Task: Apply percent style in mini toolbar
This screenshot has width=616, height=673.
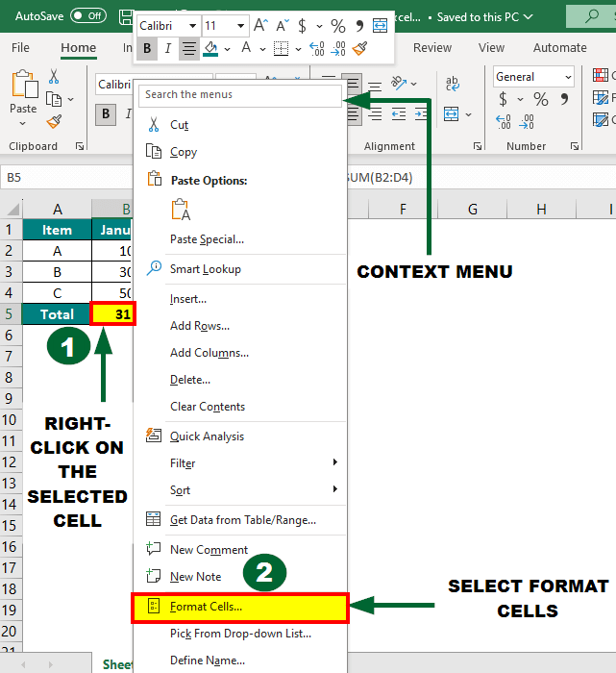Action: [338, 26]
